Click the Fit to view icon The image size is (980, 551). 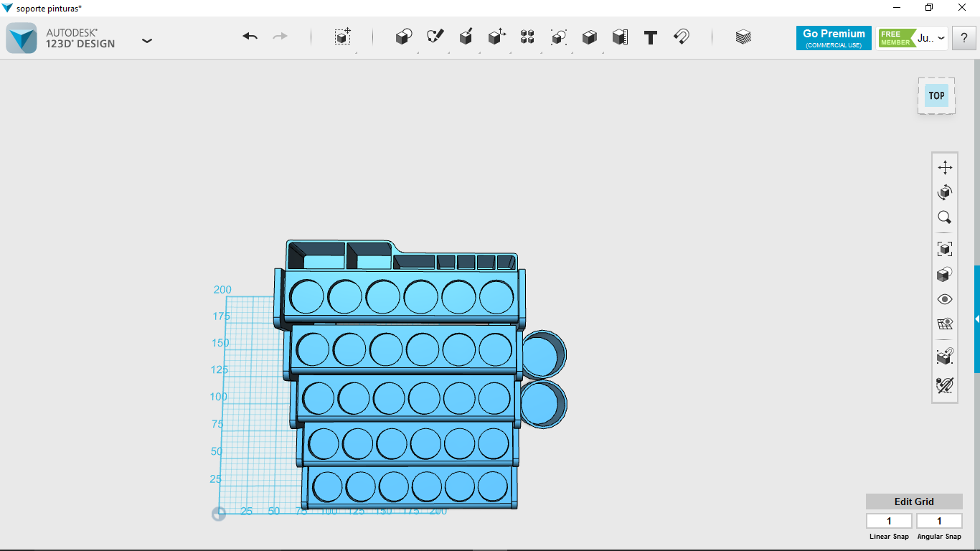pyautogui.click(x=945, y=249)
